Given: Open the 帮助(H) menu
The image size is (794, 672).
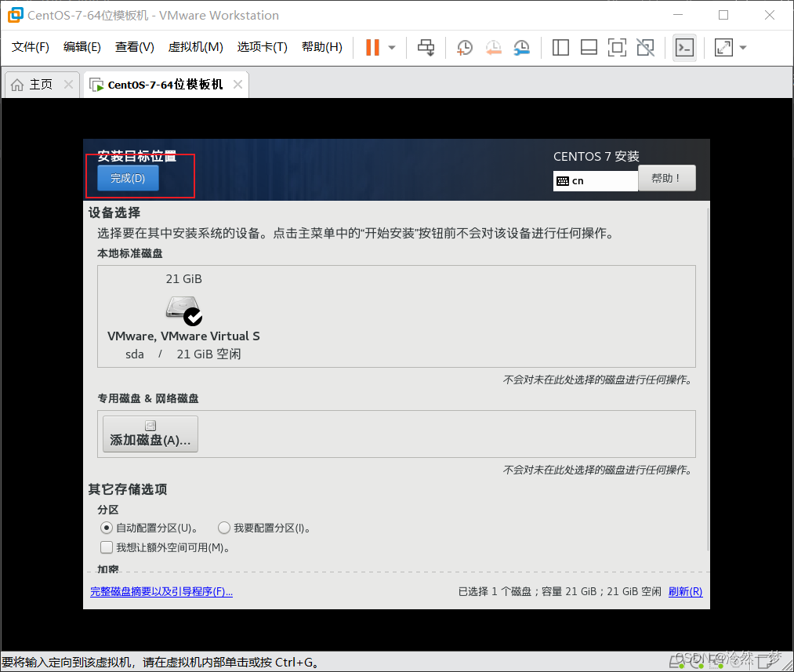Looking at the screenshot, I should 322,47.
